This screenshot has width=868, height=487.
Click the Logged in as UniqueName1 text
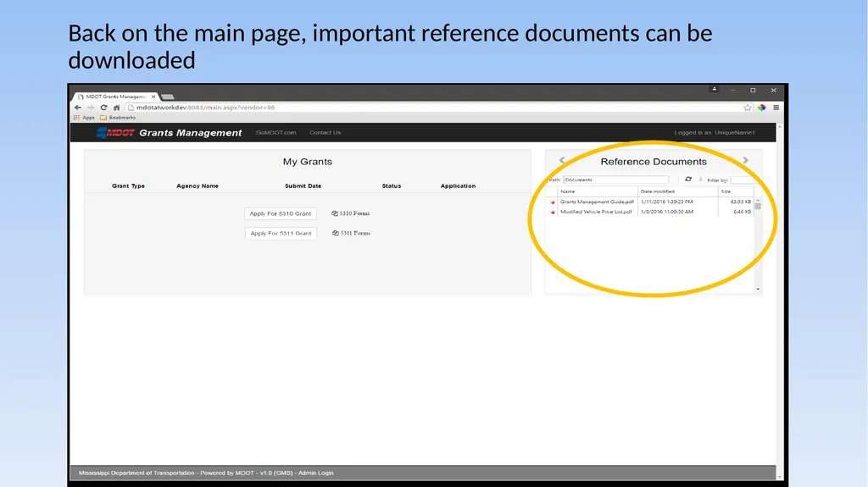tap(714, 133)
